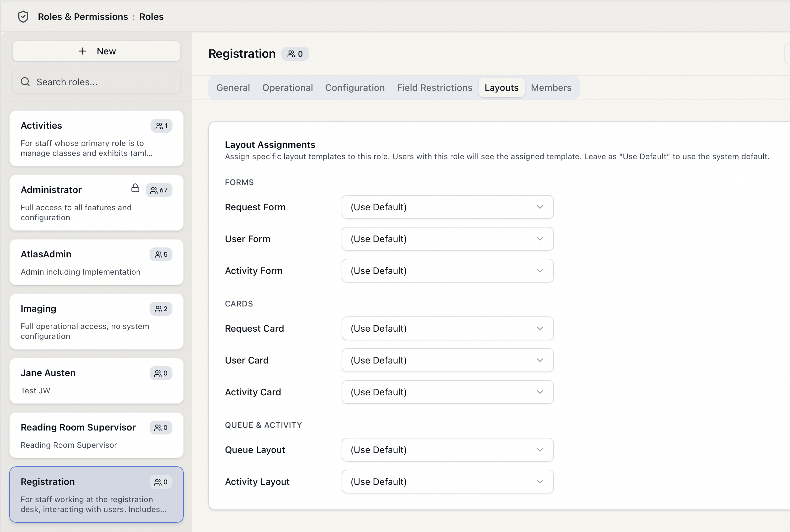Screen dimensions: 790x532
Task: Click the 67 members badge on Administrator
Action: point(159,190)
